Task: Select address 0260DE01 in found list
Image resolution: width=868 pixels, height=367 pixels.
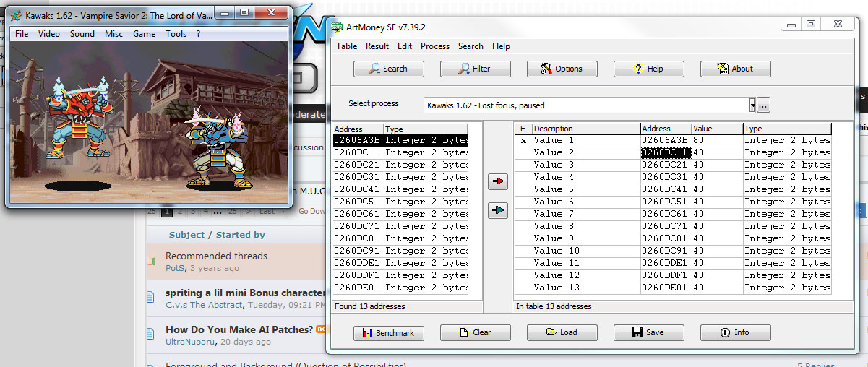Action: 358,288
